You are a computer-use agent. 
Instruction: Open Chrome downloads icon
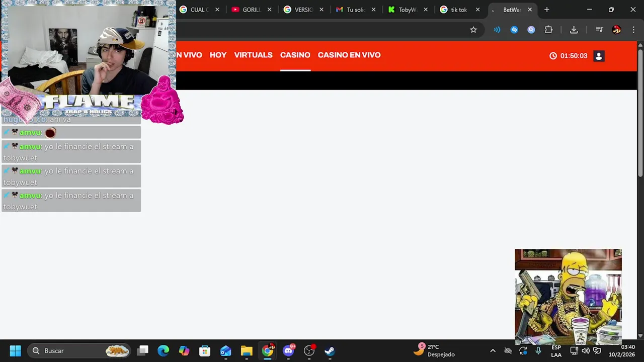pos(574,30)
